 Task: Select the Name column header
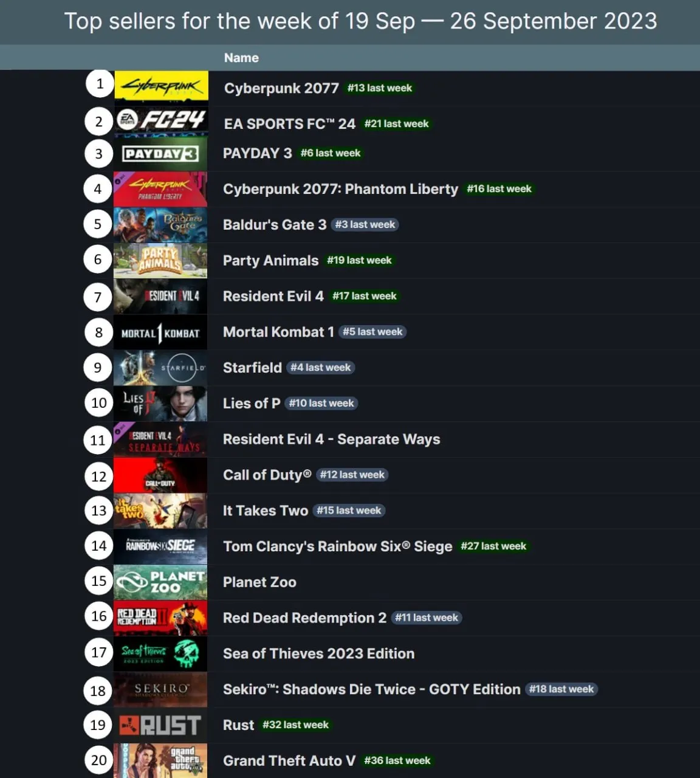coord(241,58)
